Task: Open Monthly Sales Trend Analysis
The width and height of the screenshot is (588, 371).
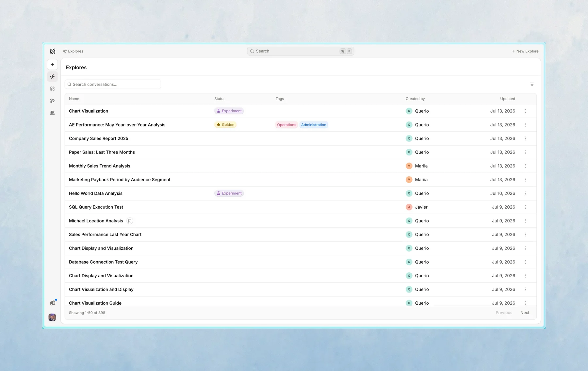Action: click(100, 166)
